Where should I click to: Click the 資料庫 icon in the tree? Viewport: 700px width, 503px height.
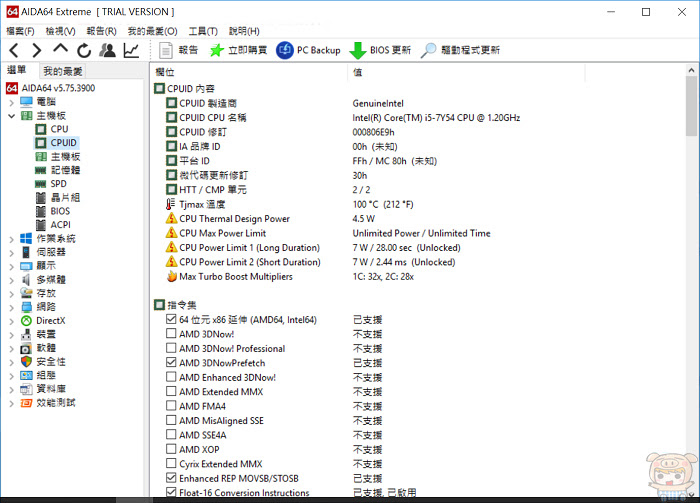coord(26,389)
